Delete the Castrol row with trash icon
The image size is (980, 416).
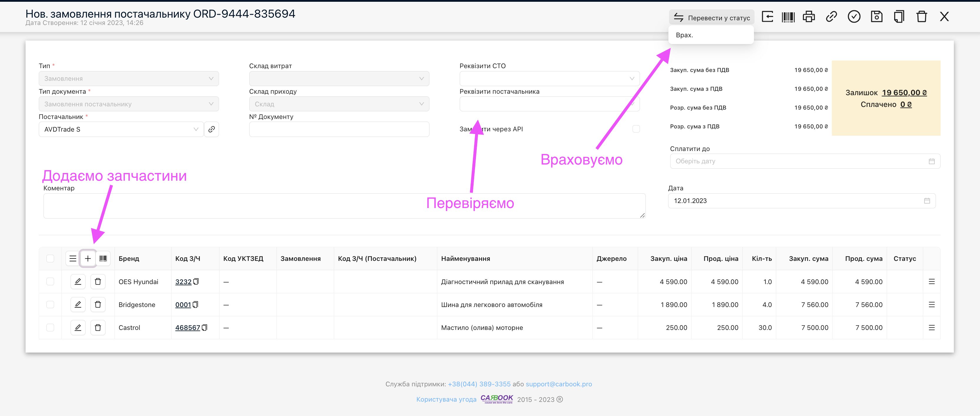(x=98, y=327)
